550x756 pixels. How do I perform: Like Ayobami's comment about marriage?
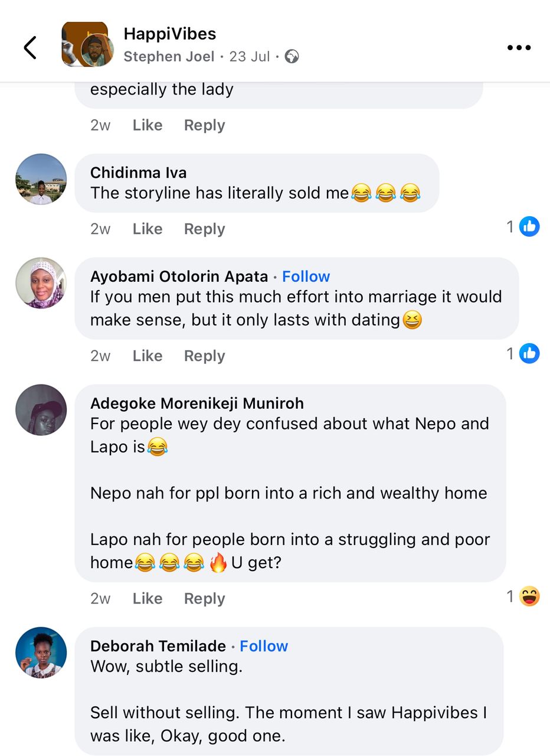click(x=148, y=356)
